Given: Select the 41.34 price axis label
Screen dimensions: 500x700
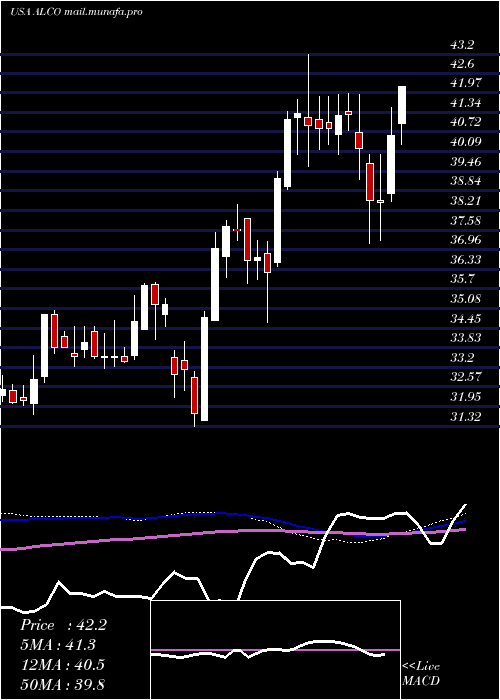Looking at the screenshot, I should [x=466, y=103].
